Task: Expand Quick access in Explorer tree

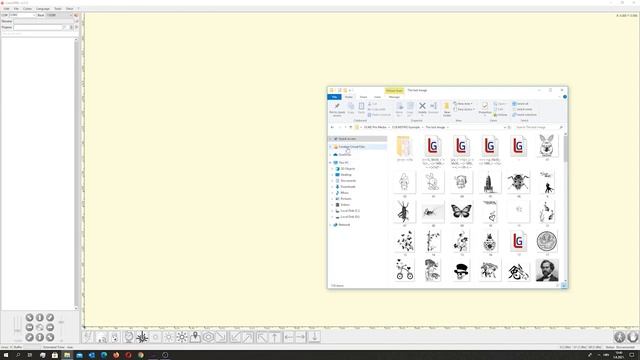Action: point(331,139)
